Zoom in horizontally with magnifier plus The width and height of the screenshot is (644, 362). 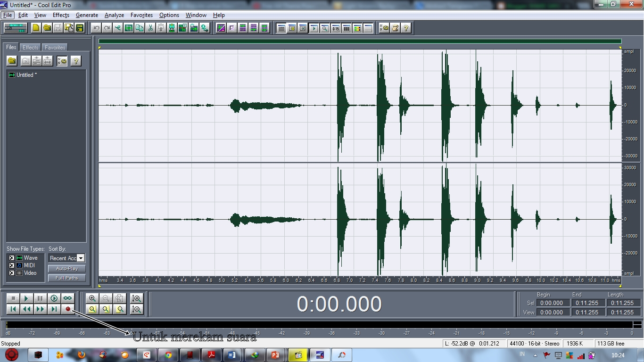92,298
